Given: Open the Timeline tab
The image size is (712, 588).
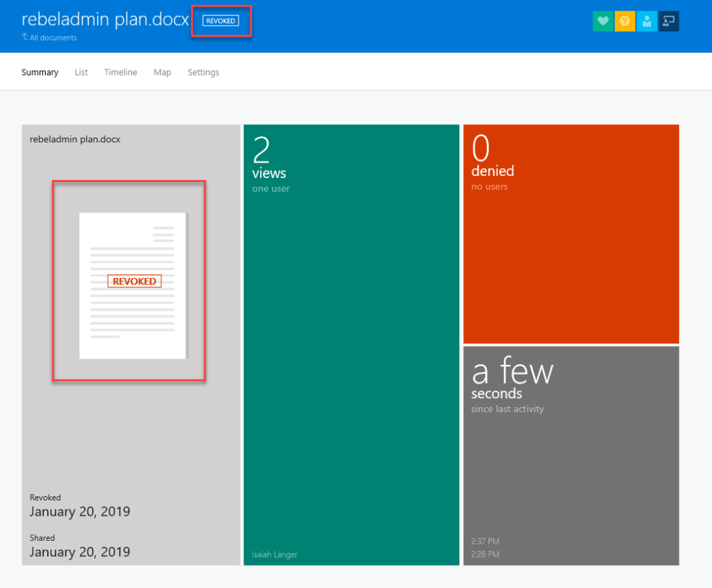Looking at the screenshot, I should [x=120, y=72].
